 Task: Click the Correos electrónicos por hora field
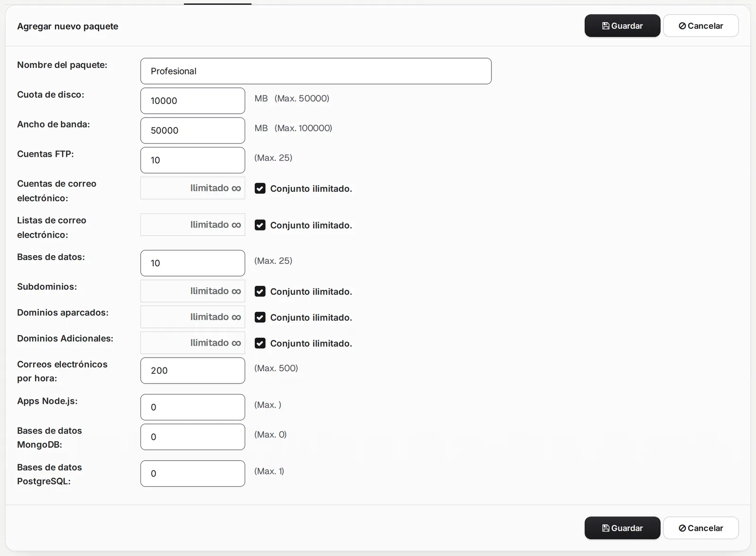192,370
